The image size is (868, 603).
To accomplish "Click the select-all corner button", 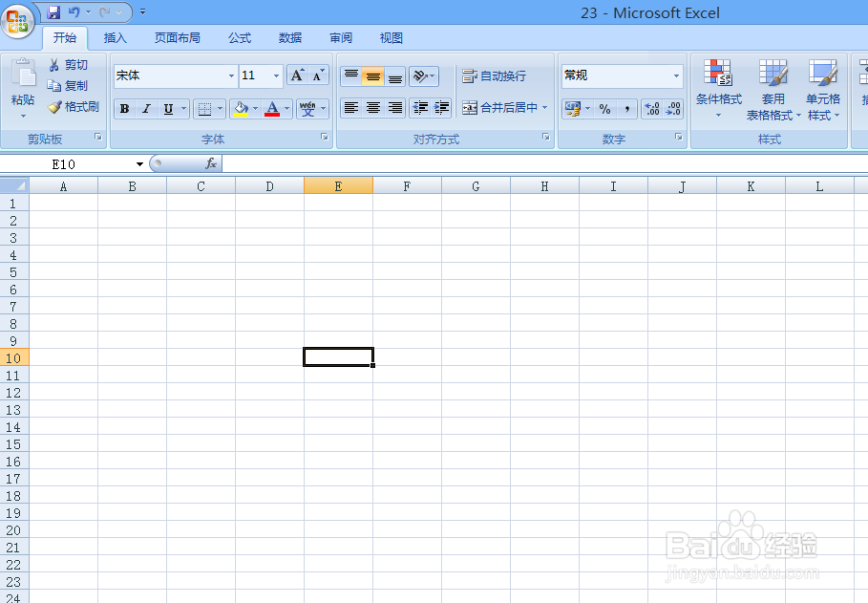I will (14, 185).
